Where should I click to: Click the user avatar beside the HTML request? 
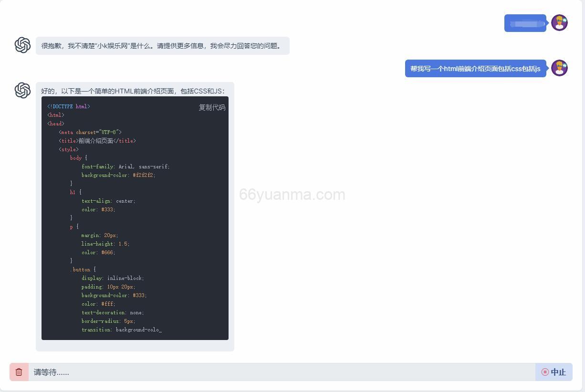coord(559,68)
